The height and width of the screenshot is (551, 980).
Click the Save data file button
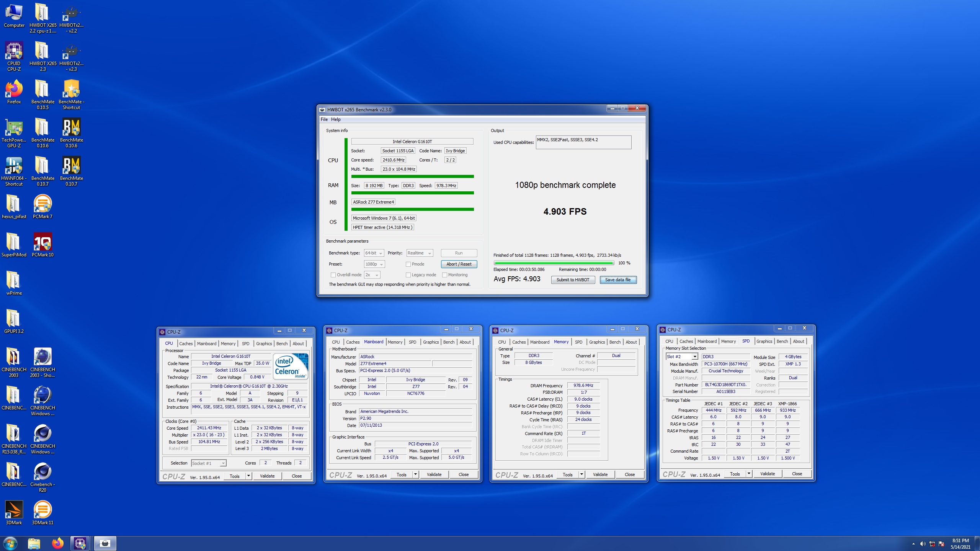(x=618, y=280)
